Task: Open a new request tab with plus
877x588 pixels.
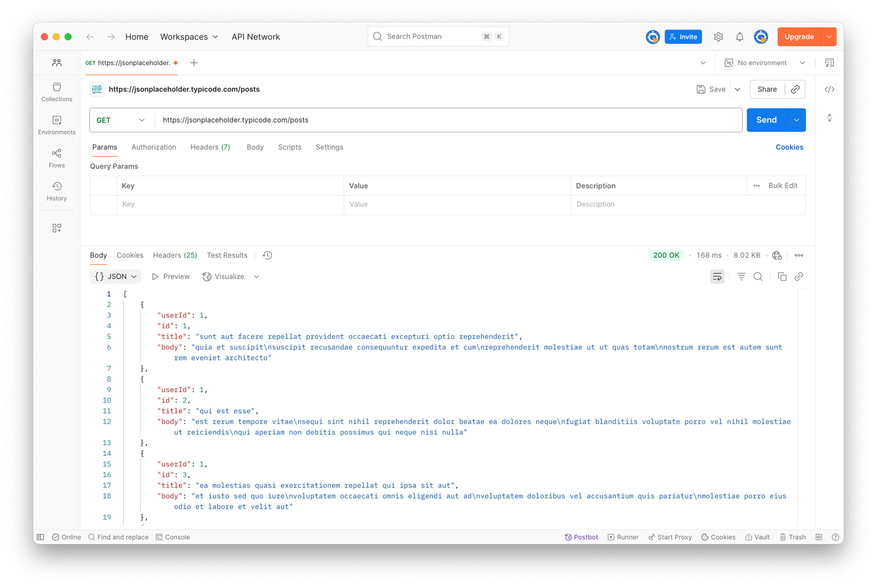Action: pos(194,63)
